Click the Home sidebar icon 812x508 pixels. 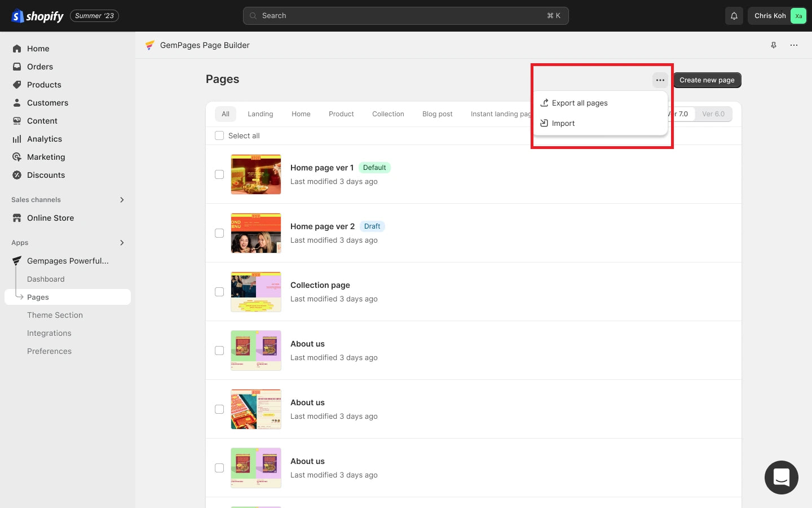coord(17,49)
